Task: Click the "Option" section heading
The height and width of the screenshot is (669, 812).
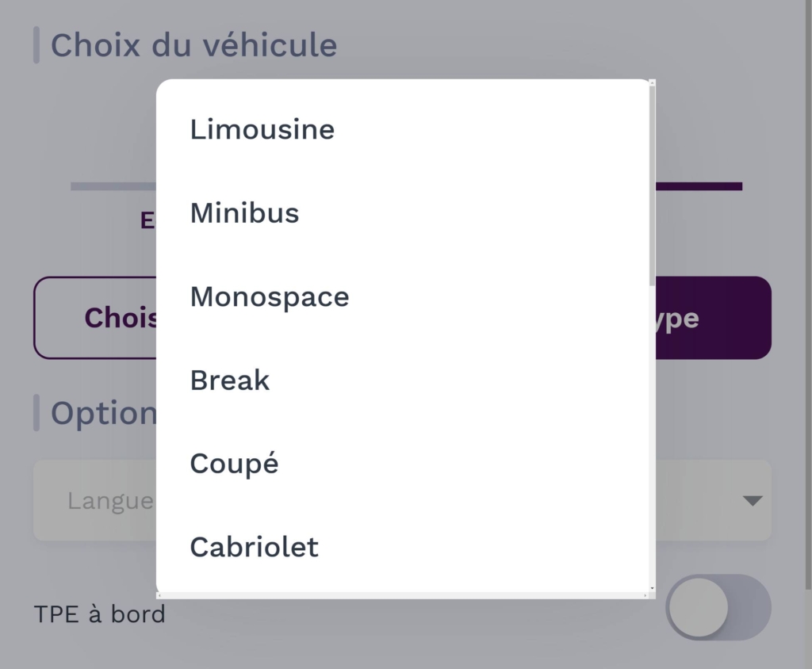Action: [103, 412]
